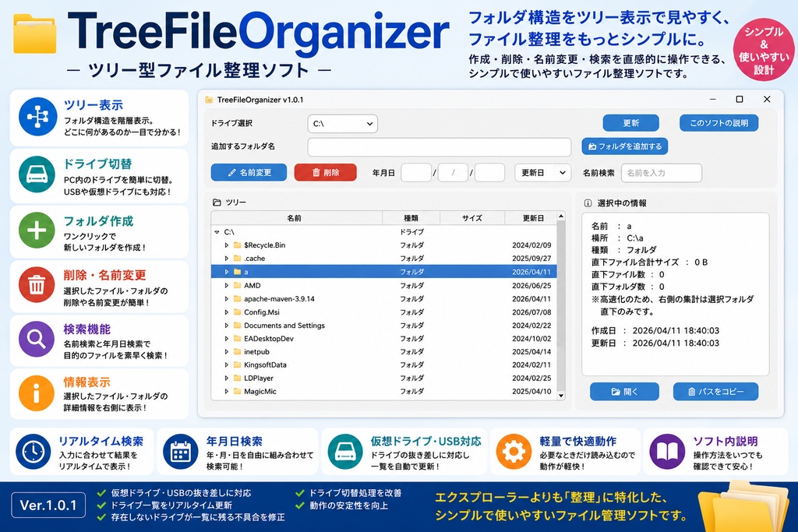Expand the .cache folder node
Image resolution: width=798 pixels, height=532 pixels.
(x=227, y=259)
